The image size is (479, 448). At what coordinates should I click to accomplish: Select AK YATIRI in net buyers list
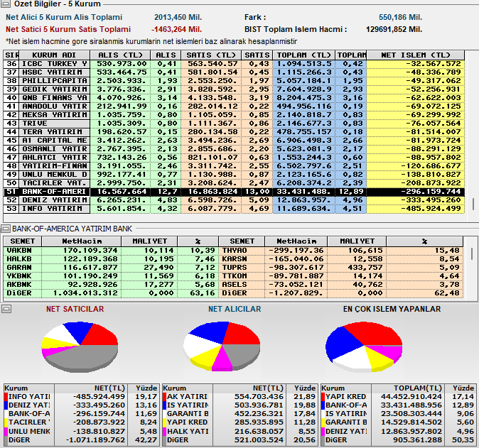coord(240,397)
